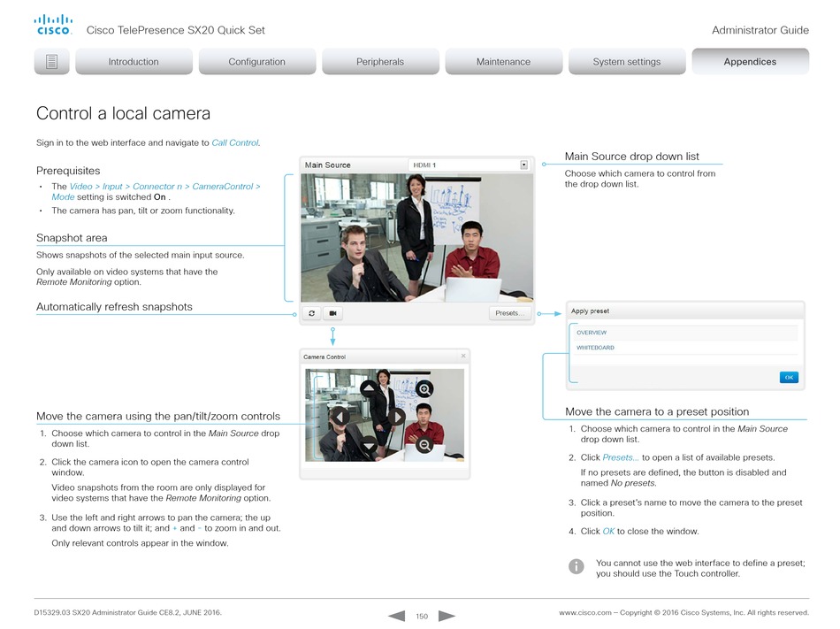Image resolution: width=840 pixels, height=629 pixels.
Task: Click the 'Camera Control' window title
Action: [x=325, y=357]
